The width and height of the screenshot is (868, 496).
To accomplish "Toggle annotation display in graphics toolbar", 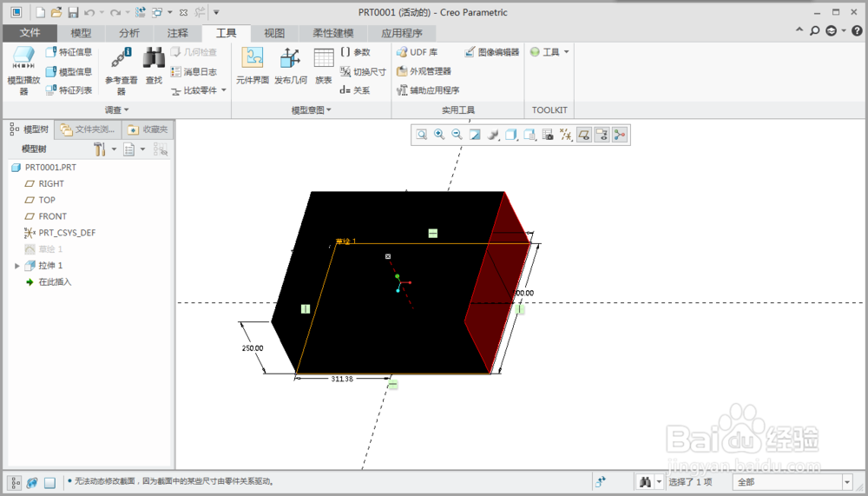I will 602,134.
